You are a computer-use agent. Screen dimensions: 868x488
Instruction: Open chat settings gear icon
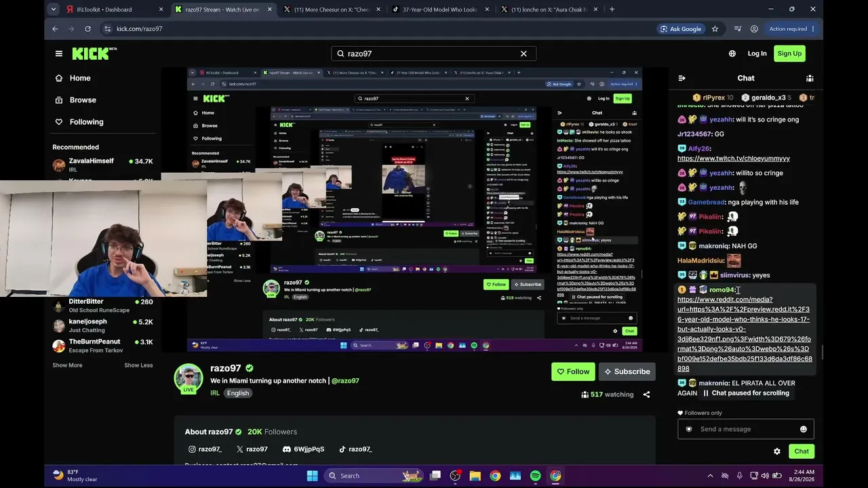click(777, 451)
